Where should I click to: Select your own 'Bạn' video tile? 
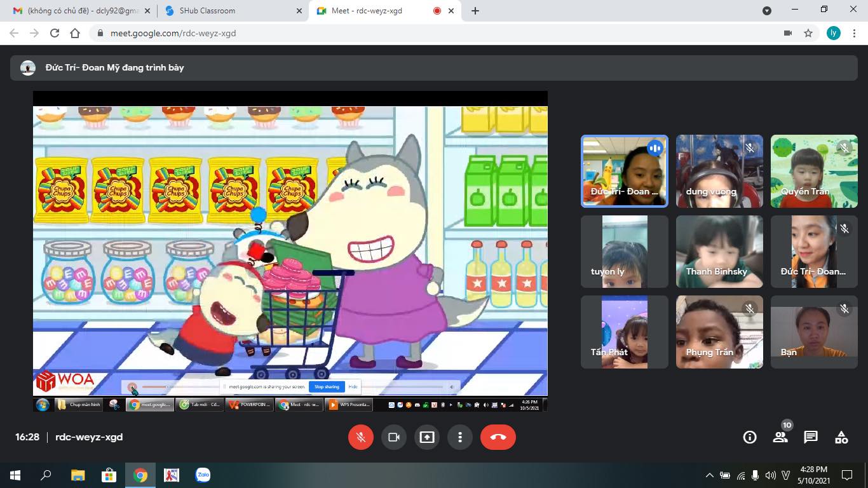tap(814, 332)
